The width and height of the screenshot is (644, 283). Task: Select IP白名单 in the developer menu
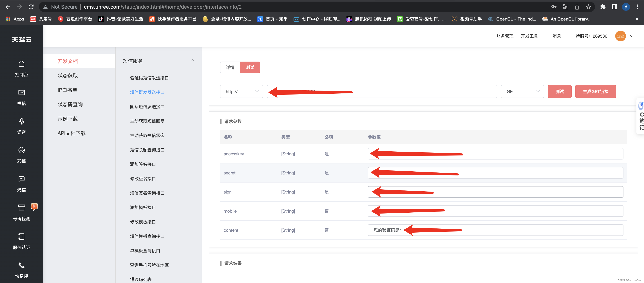pos(67,90)
